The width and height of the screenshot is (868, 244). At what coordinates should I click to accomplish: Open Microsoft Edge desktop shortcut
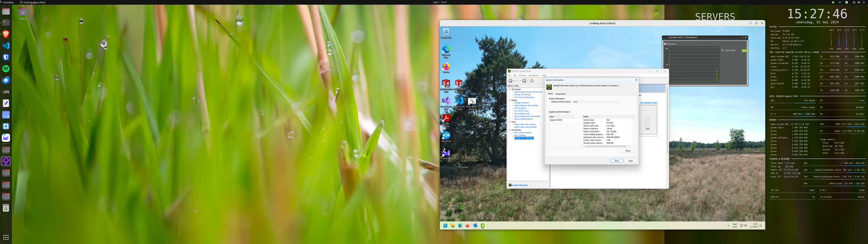click(446, 51)
